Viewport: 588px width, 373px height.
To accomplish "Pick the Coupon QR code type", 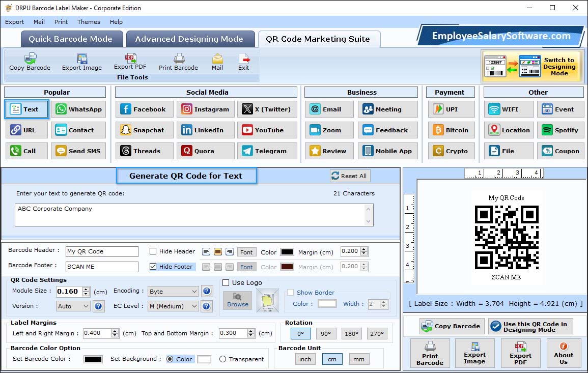I will 561,151.
